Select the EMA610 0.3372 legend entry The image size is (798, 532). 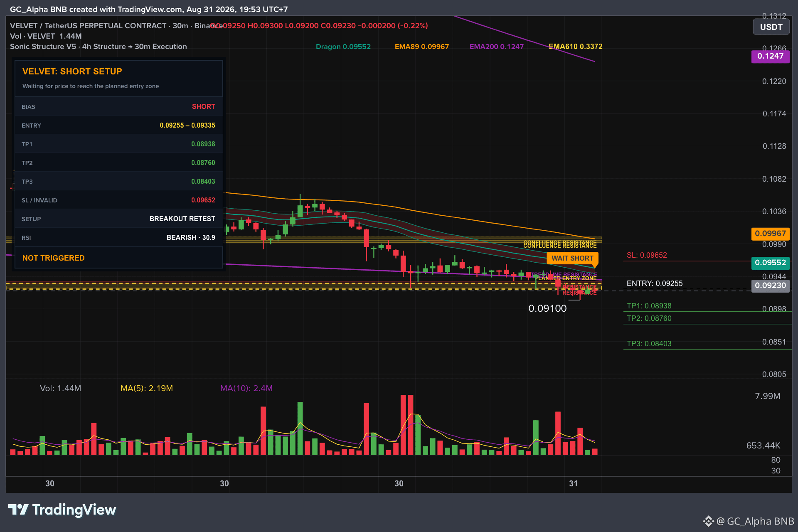(576, 47)
